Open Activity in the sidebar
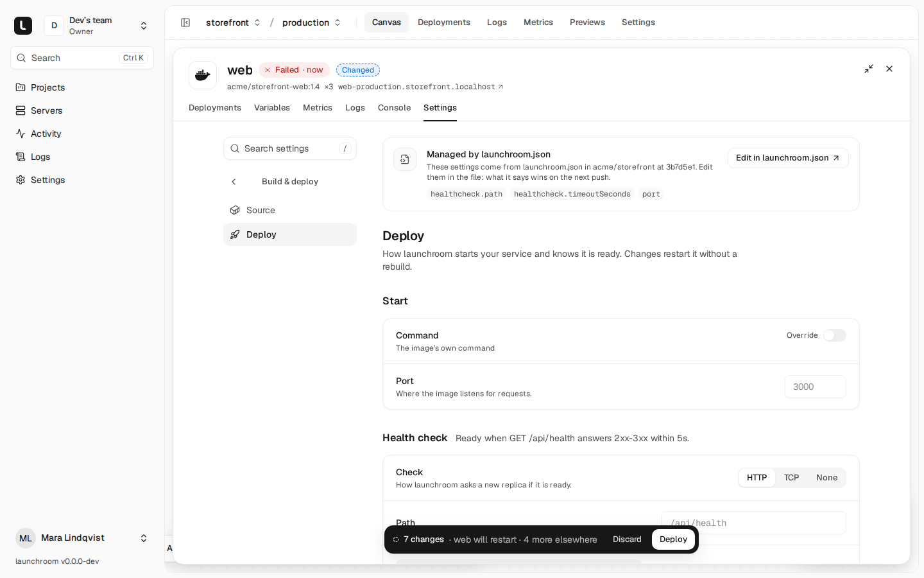This screenshot has height=578, width=924. (x=82, y=134)
